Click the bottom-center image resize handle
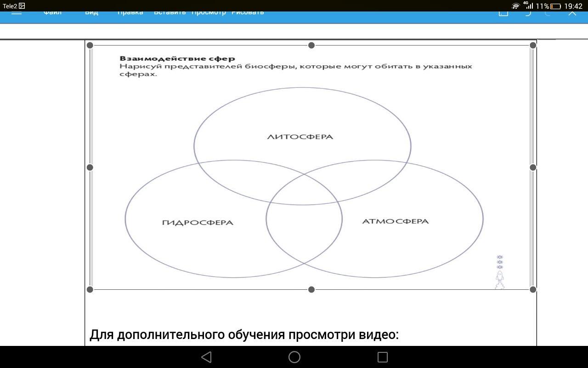Screen dimensions: 588x368 coord(311,289)
